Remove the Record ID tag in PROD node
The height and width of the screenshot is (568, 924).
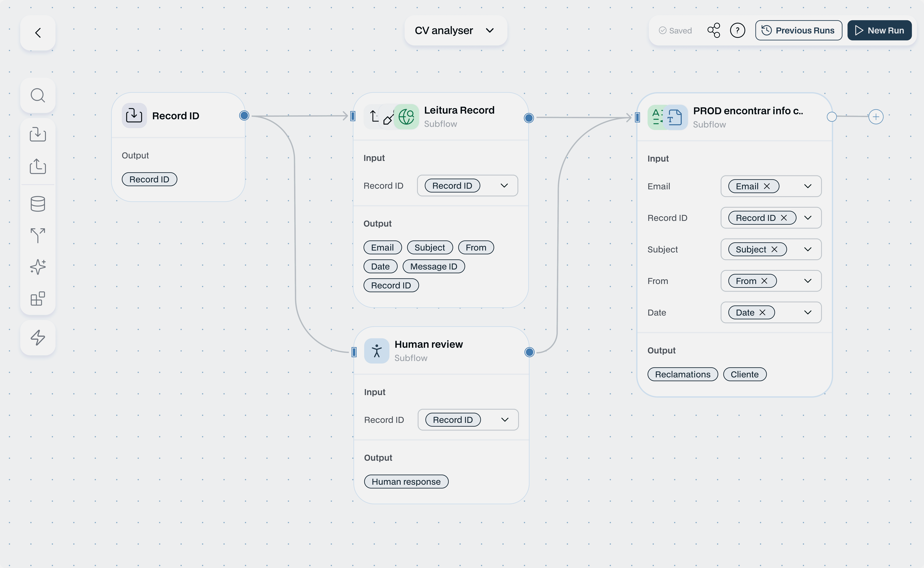coord(784,218)
